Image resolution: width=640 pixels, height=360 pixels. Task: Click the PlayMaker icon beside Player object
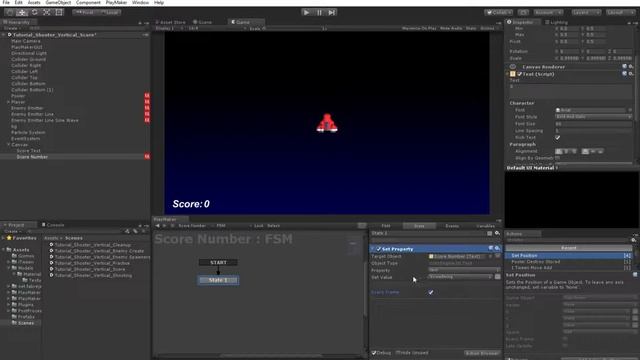click(147, 102)
